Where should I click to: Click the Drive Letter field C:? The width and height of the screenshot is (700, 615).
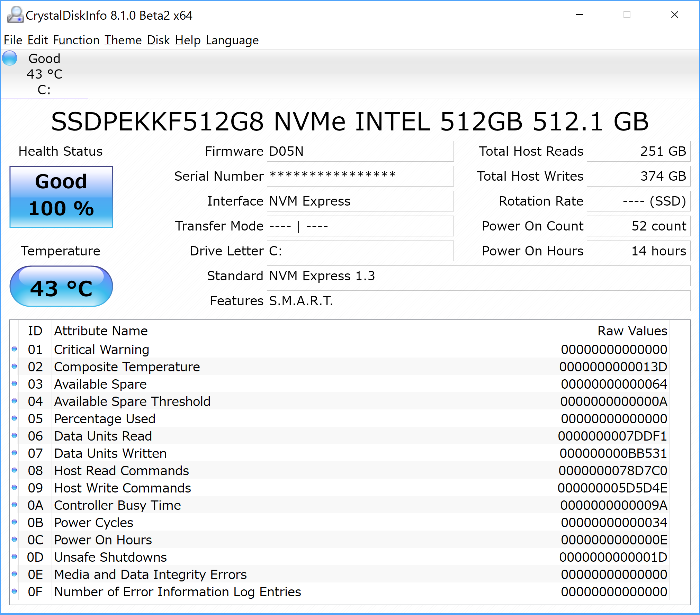click(x=360, y=251)
